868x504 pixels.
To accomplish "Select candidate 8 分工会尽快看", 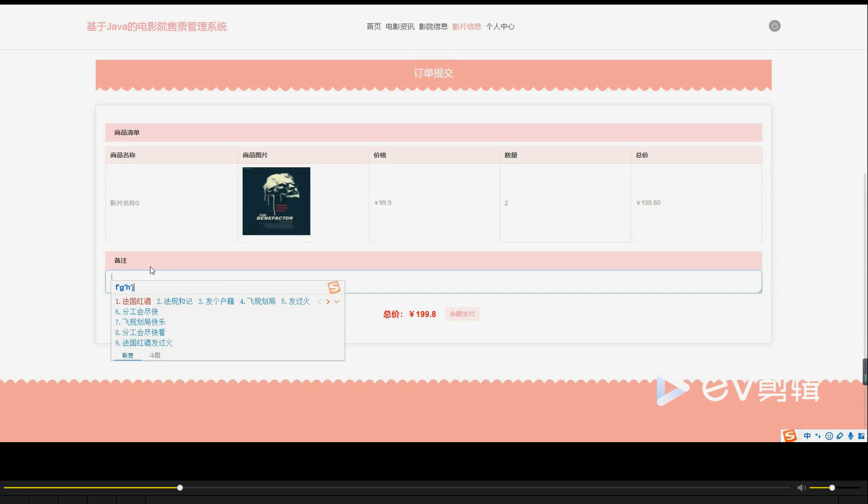I will point(140,332).
